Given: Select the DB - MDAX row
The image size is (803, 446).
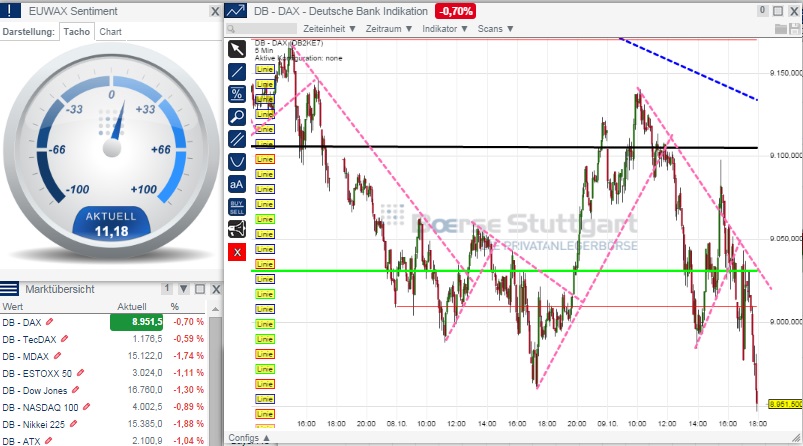Looking at the screenshot, I should 103,356.
